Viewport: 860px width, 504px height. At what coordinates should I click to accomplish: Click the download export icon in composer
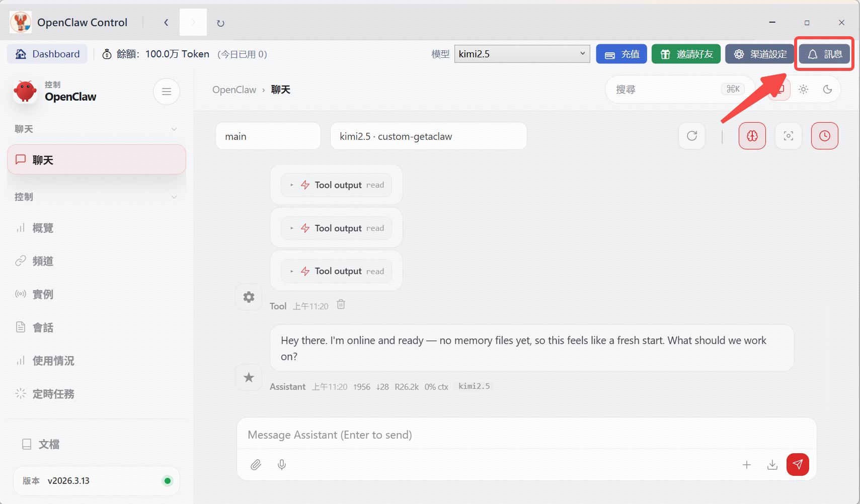tap(772, 465)
